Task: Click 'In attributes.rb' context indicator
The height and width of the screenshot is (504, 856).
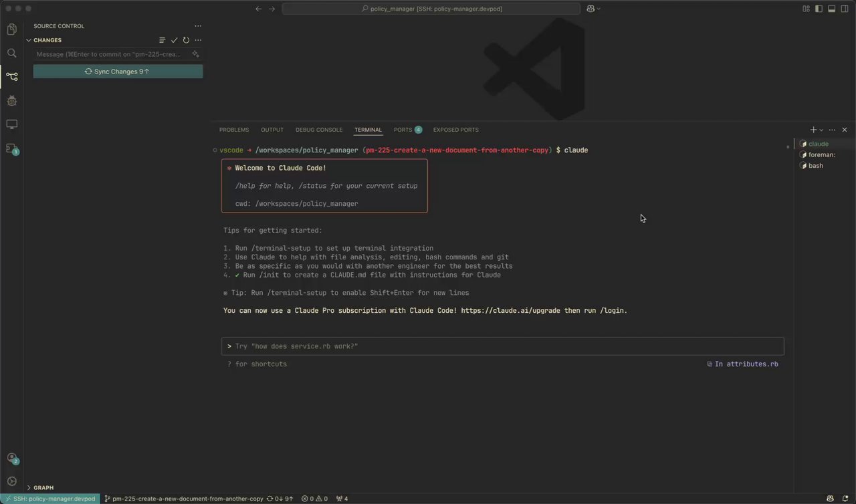Action: pos(742,364)
